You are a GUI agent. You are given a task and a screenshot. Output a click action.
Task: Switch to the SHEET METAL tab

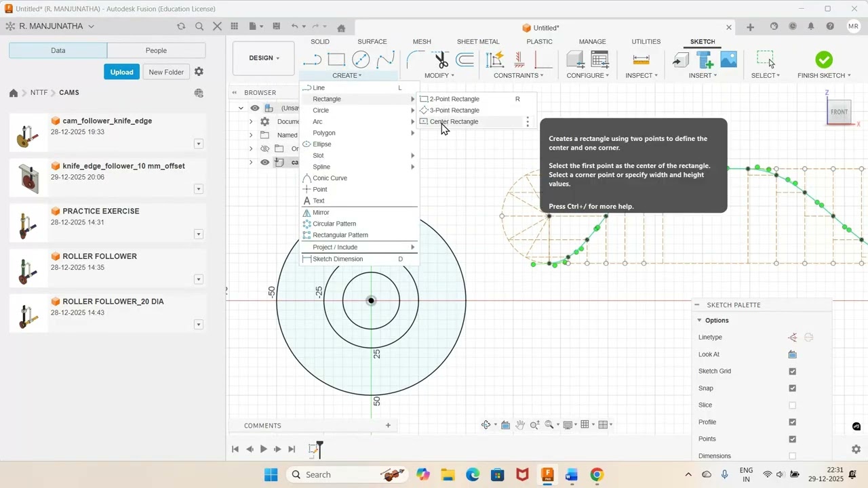[x=478, y=41]
